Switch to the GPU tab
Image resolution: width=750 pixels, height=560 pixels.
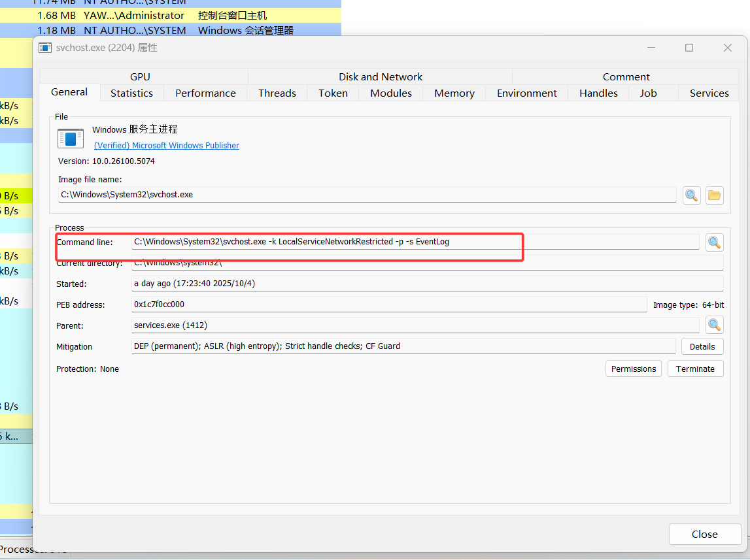[140, 76]
